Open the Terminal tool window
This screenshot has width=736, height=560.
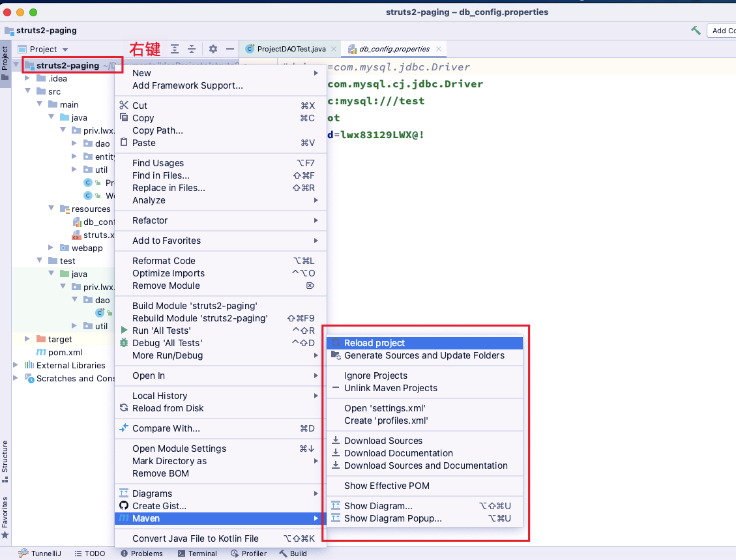197,553
